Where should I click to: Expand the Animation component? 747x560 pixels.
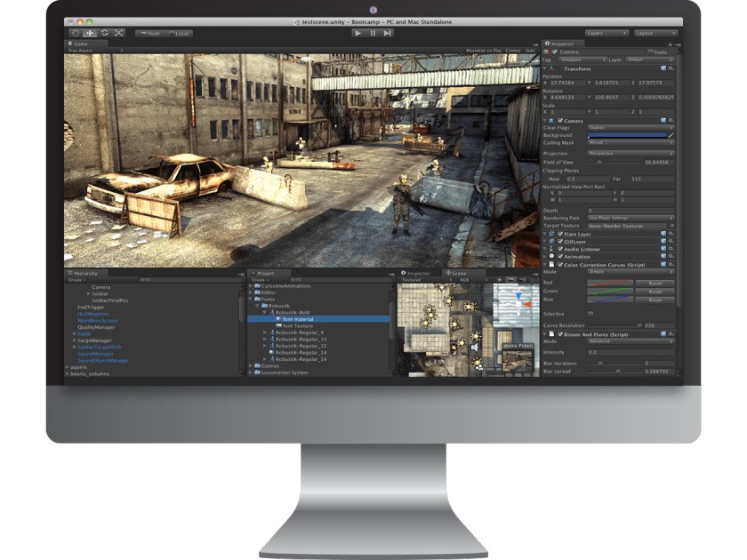pyautogui.click(x=545, y=257)
